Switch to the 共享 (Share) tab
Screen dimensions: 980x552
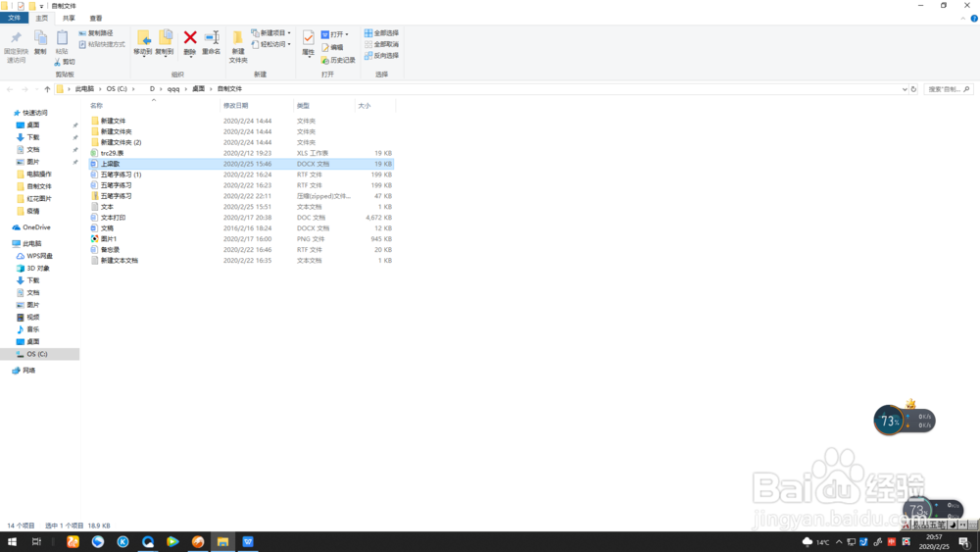click(x=69, y=18)
